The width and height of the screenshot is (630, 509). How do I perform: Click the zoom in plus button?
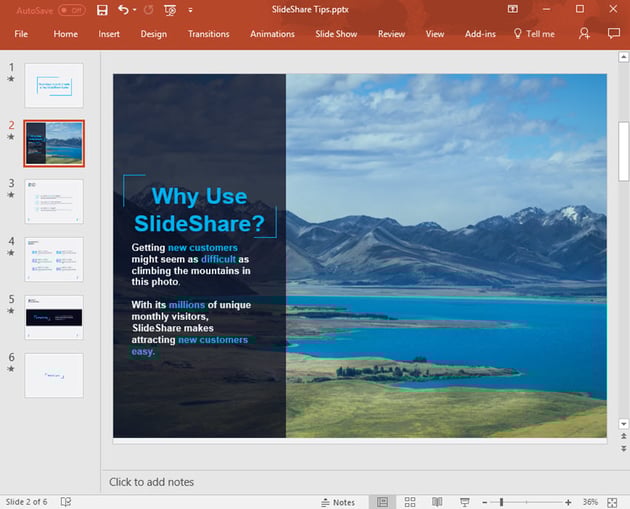tap(568, 502)
